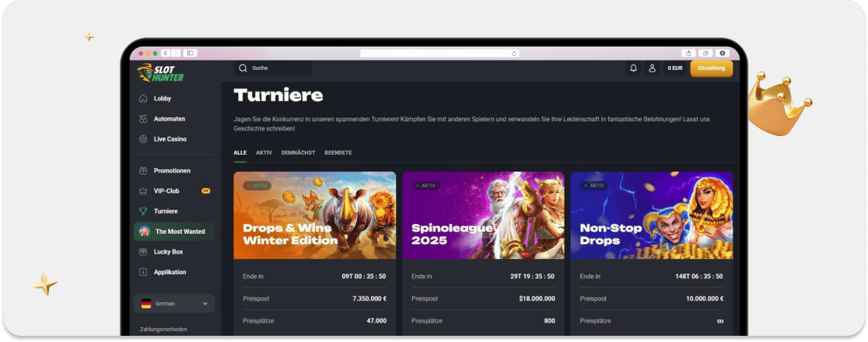This screenshot has height=342, width=868.
Task: Click the yellow VIP badge
Action: point(206,191)
